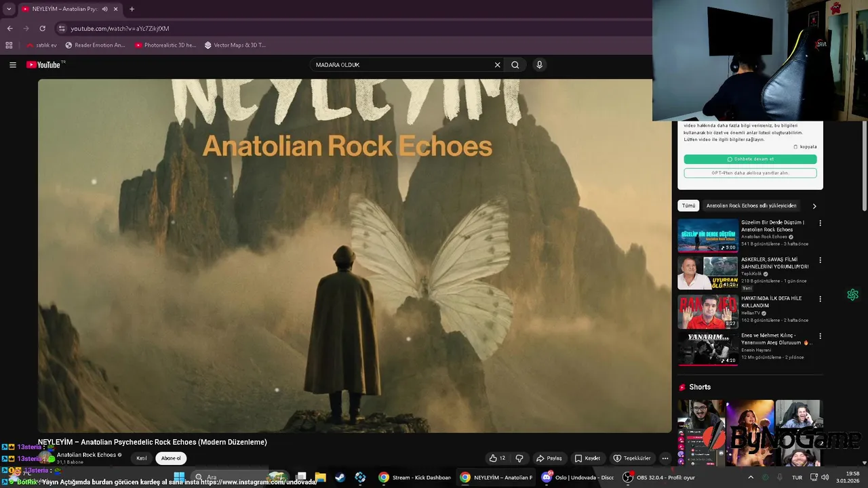Viewport: 868px width, 488px height.
Task: Open the Anatolian Rock Echoes channel name
Action: [x=86, y=455]
